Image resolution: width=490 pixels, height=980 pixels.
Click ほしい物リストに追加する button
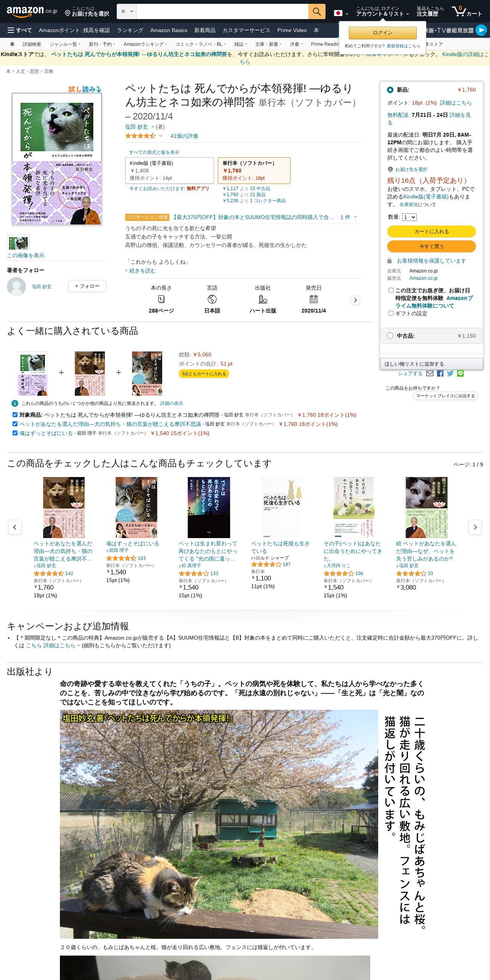click(431, 364)
